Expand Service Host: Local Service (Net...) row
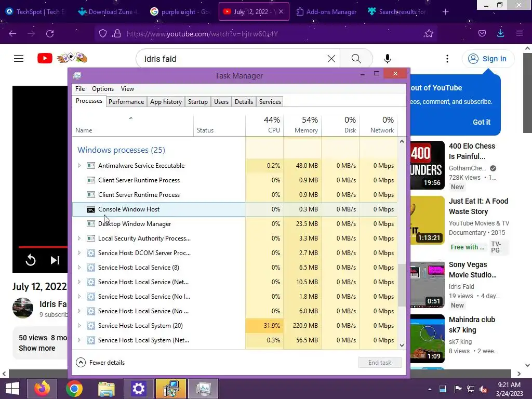 click(x=79, y=282)
